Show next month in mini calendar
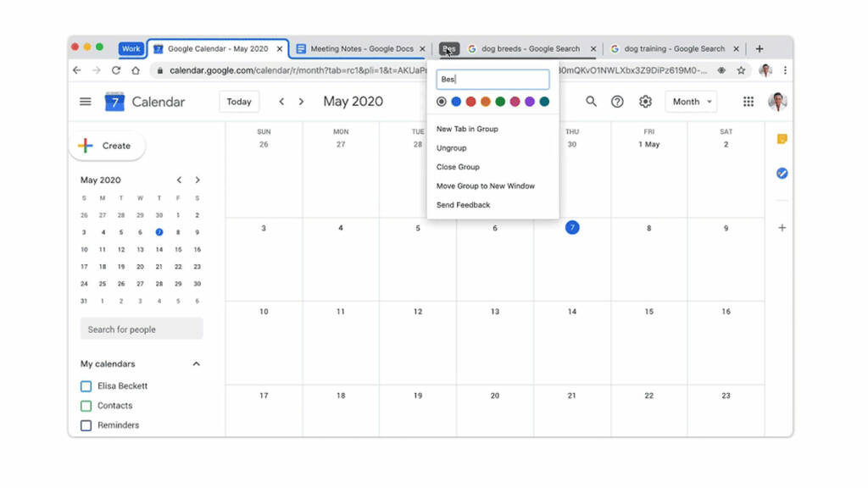Viewport: 868px width, 488px height. [198, 180]
